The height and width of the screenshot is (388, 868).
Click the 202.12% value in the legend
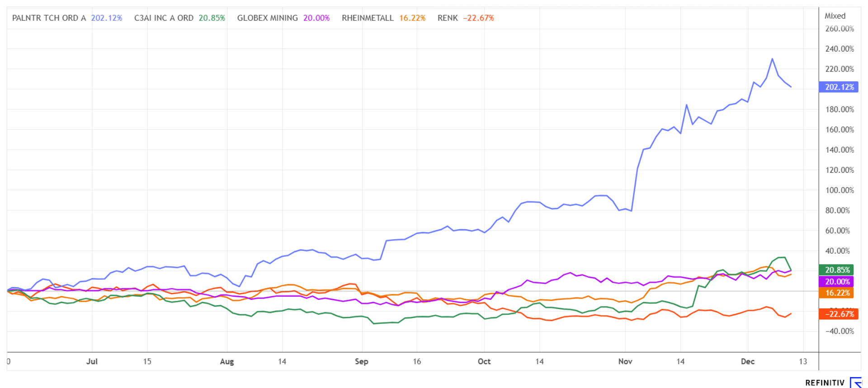click(107, 18)
